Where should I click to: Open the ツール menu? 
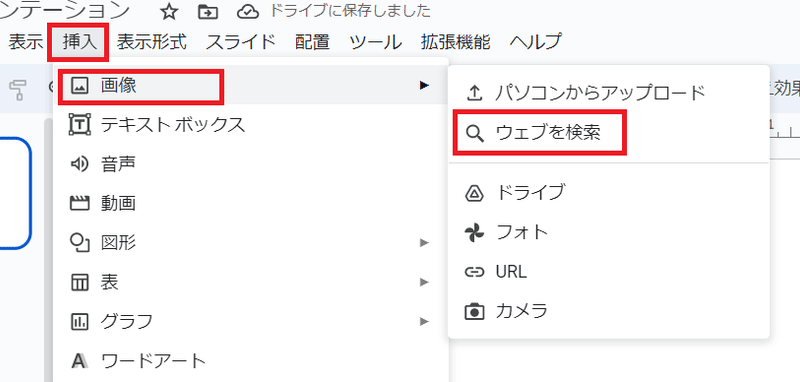376,42
